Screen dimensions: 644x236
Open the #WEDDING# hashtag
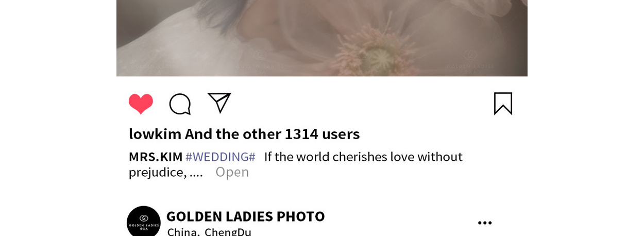coord(221,157)
